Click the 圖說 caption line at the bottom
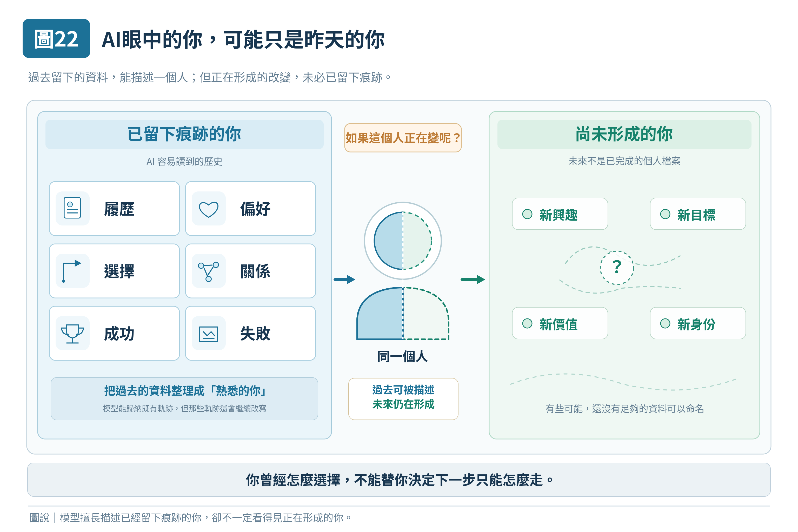This screenshot has height=532, width=798. [190, 518]
